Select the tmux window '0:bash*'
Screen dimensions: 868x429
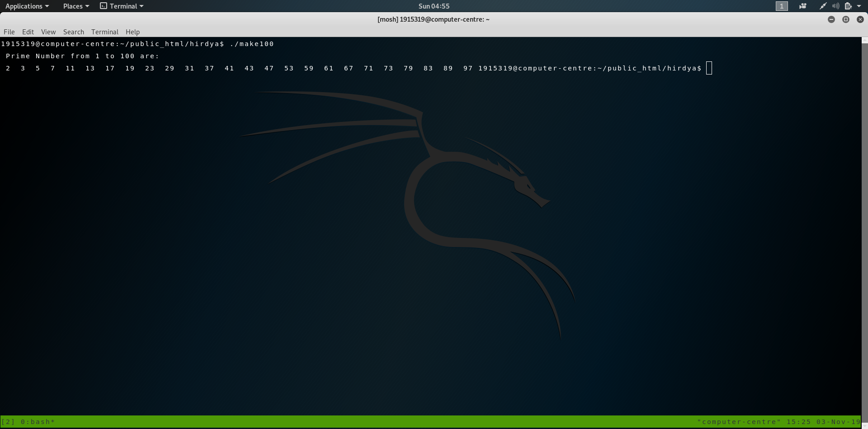coord(38,422)
